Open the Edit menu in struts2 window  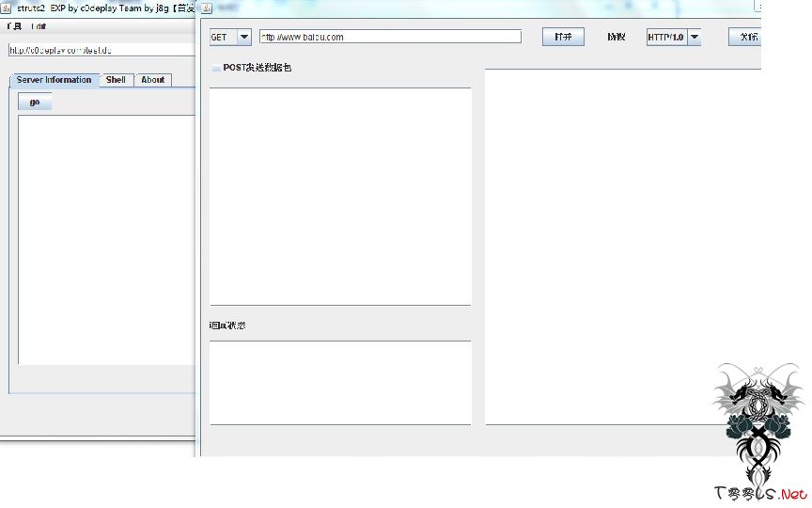tap(39, 26)
